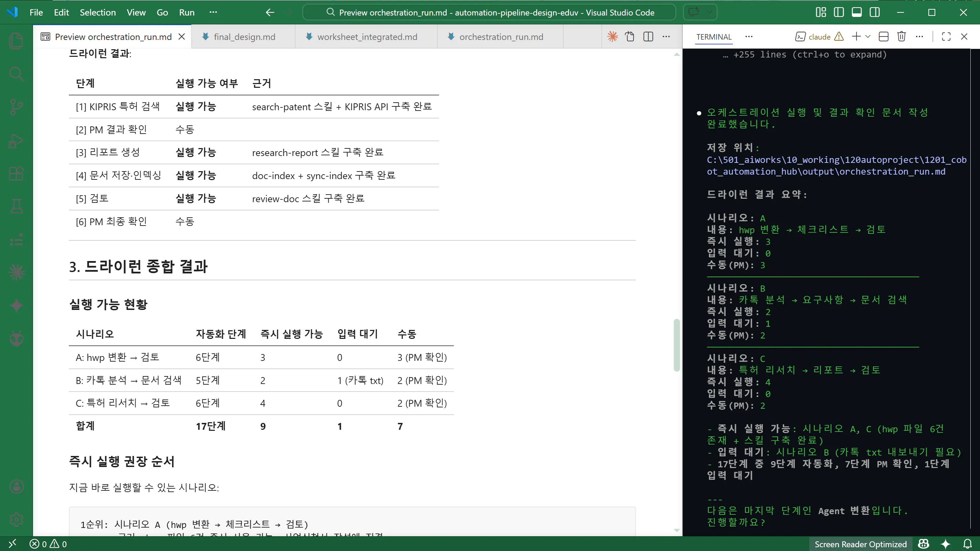
Task: Open the Search view in activity bar
Action: [x=17, y=74]
